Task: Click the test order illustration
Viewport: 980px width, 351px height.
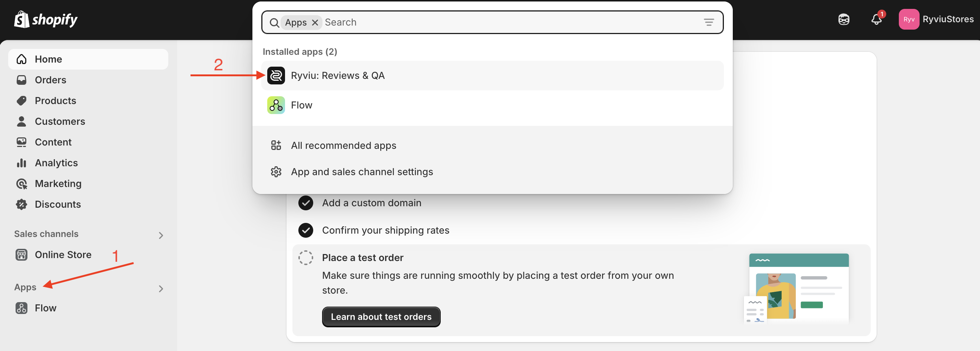Action: (x=796, y=288)
